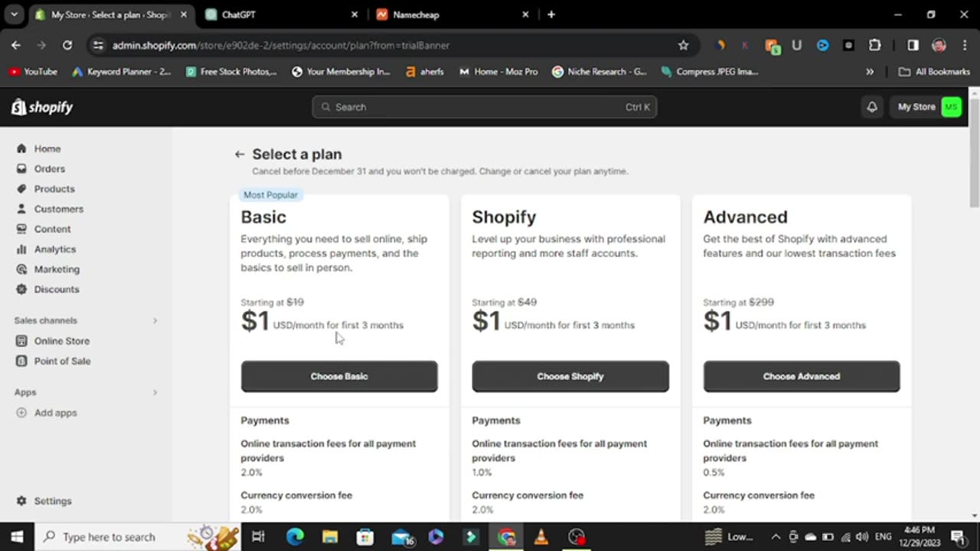Expand the Sales channels section chevron
Viewport: 980px width, 551px height.
coord(155,321)
